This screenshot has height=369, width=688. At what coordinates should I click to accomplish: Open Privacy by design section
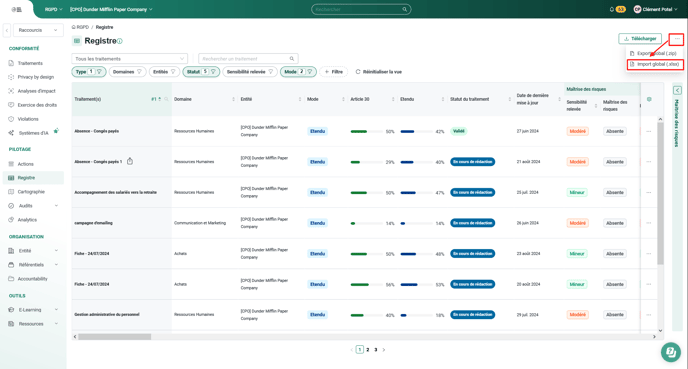(x=36, y=77)
